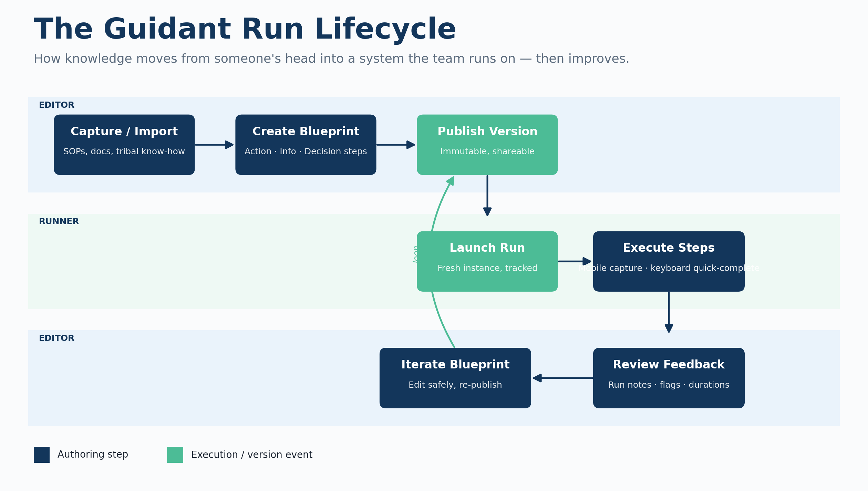Click 'Fresh instance, tracked' text

pyautogui.click(x=487, y=268)
